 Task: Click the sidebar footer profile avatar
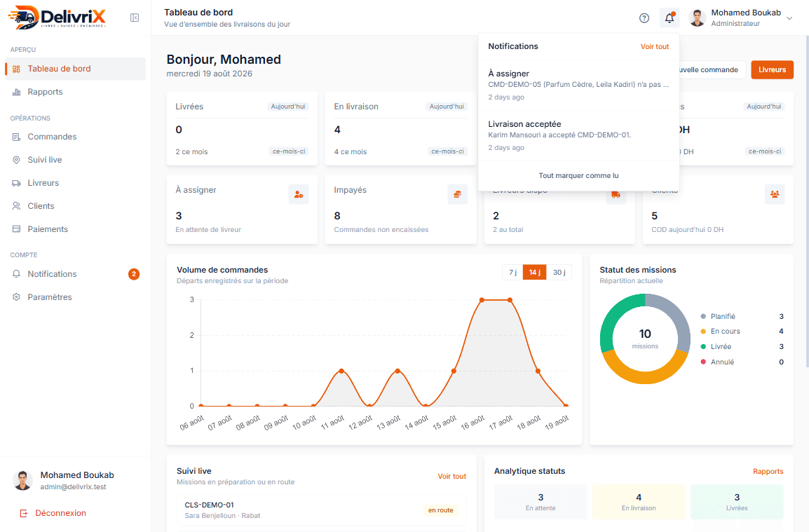point(22,480)
